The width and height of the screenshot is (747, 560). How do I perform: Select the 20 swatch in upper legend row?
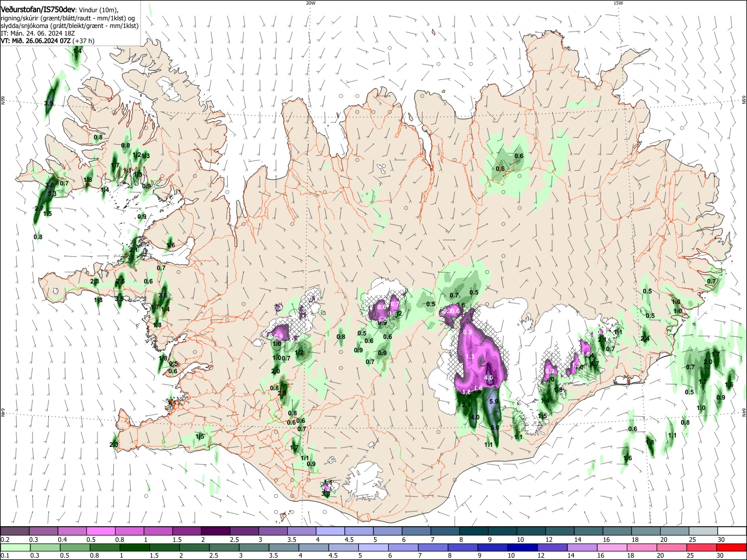[674, 531]
